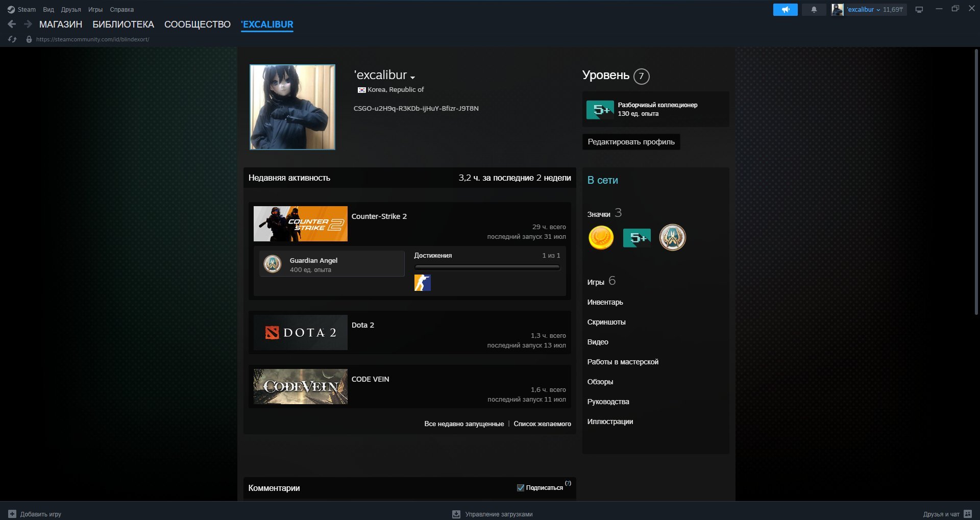Click the featured 5+ badge near Уровень

point(600,110)
